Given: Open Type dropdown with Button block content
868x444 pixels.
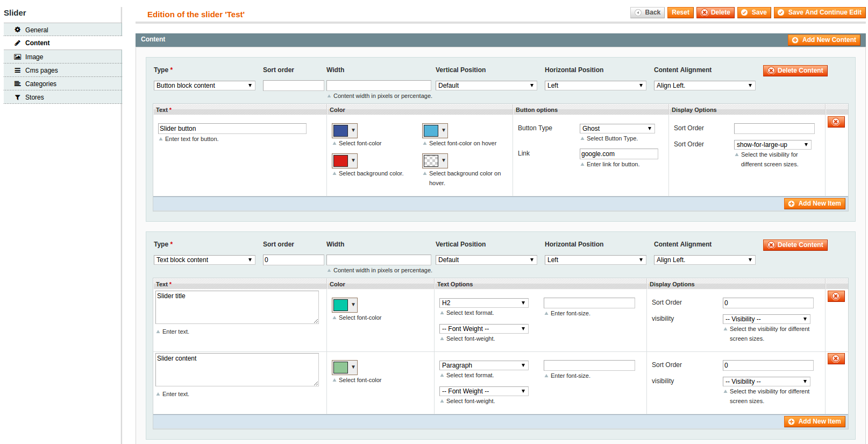Looking at the screenshot, I should point(204,86).
